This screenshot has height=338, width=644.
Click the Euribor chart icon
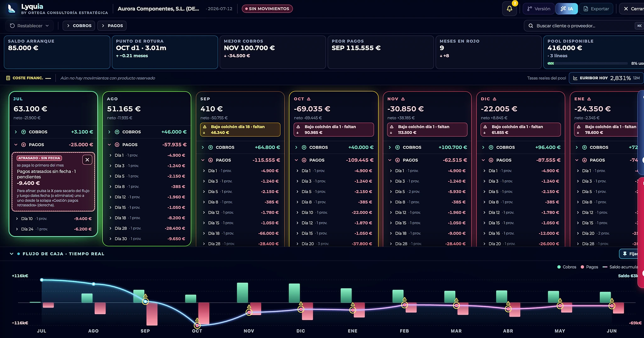click(x=575, y=78)
